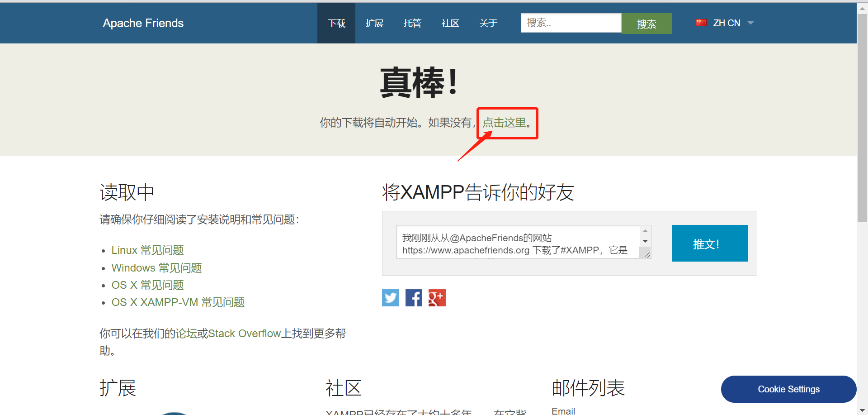Click the page scrollbar down arrow
The image size is (868, 415).
[x=862, y=410]
